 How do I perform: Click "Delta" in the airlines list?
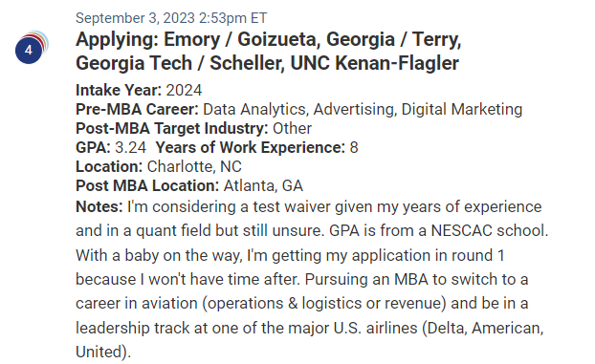446,328
